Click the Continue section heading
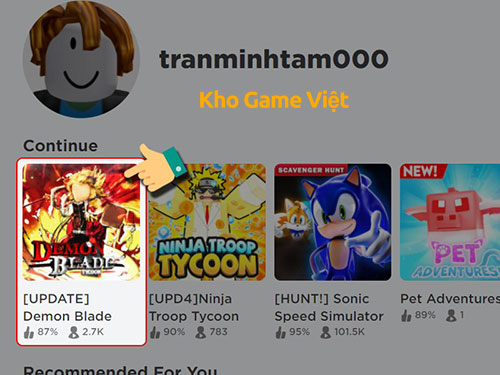The image size is (500, 375). tap(60, 146)
